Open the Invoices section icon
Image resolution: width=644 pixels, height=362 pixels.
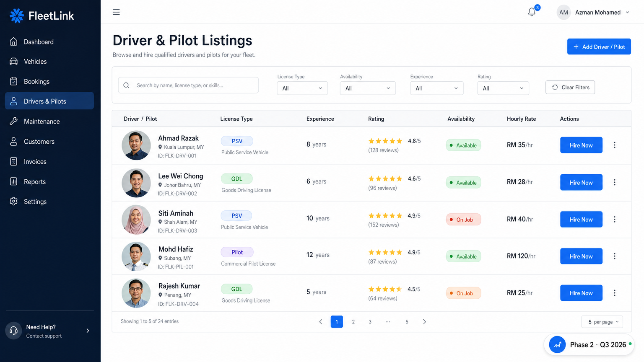(x=14, y=161)
